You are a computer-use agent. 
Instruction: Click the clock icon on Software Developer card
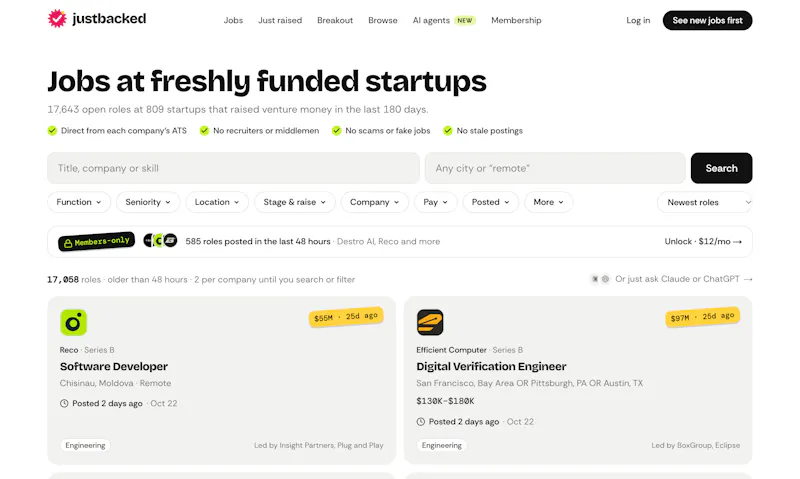pyautogui.click(x=64, y=404)
